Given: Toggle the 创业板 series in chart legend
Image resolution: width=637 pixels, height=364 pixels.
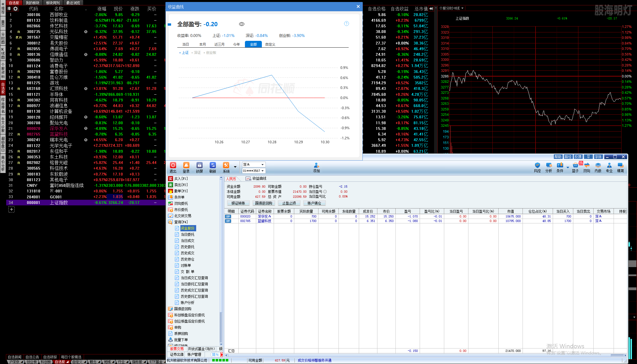Looking at the screenshot, I should click(210, 53).
